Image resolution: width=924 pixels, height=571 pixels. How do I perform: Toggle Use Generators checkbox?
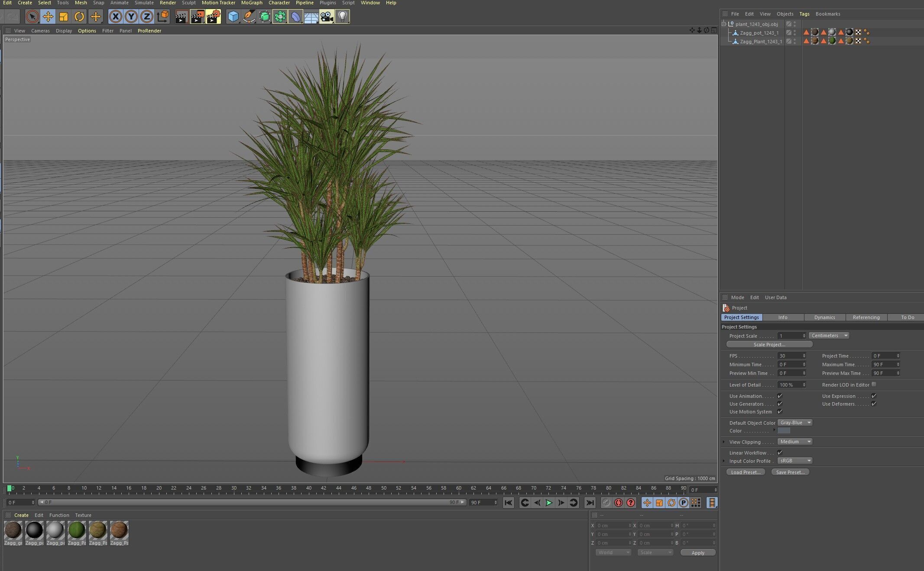780,403
